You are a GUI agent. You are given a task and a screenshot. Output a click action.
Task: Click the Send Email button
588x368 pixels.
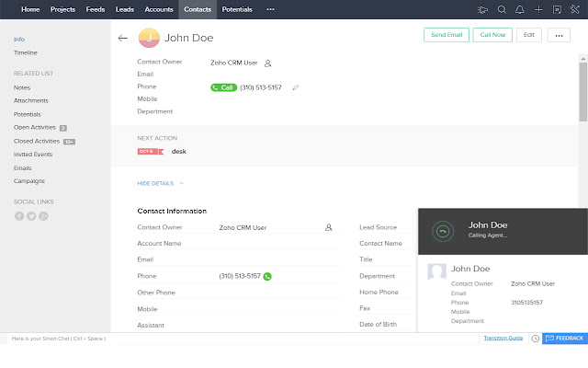coord(447,35)
